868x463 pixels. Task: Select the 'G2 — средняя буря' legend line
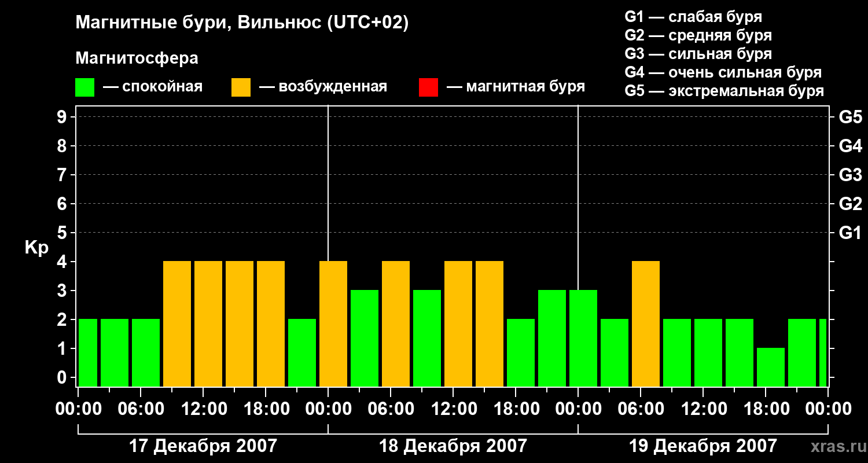click(698, 35)
